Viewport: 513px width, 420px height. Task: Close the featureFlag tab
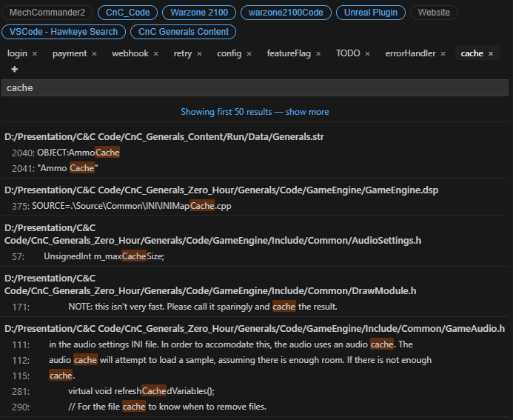tap(318, 53)
